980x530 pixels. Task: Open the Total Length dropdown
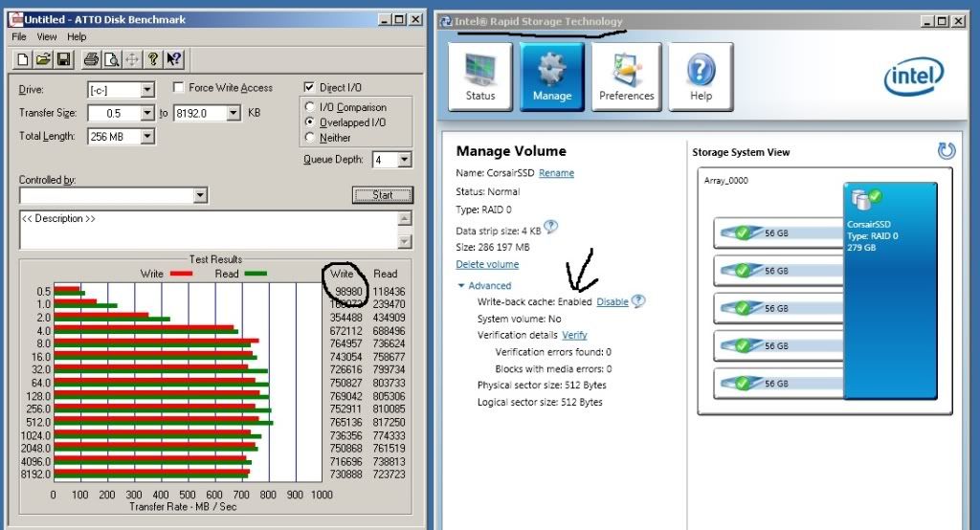coord(147,137)
